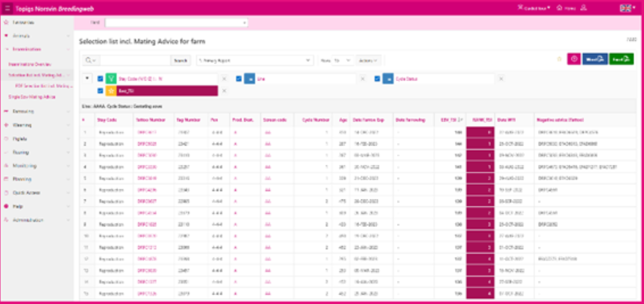Uncheck the Stay Code filter checkbox
644x304 pixels.
100,79
